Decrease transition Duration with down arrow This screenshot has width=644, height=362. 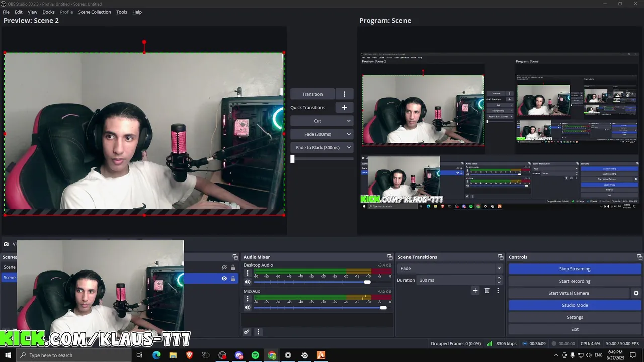[x=499, y=282]
